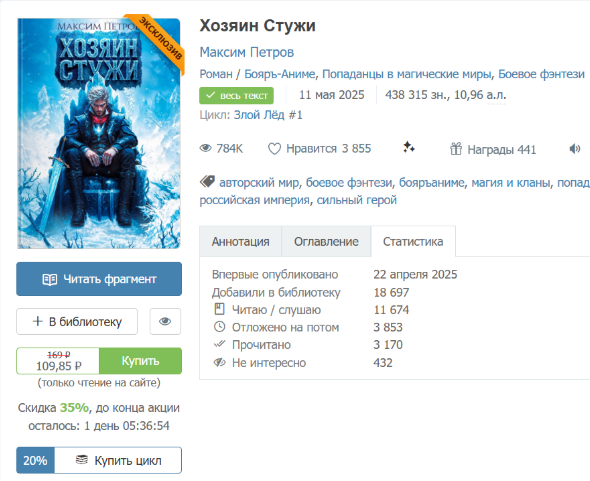This screenshot has height=481, width=590.
Task: Click the eye button beside В библиотеку
Action: [165, 321]
